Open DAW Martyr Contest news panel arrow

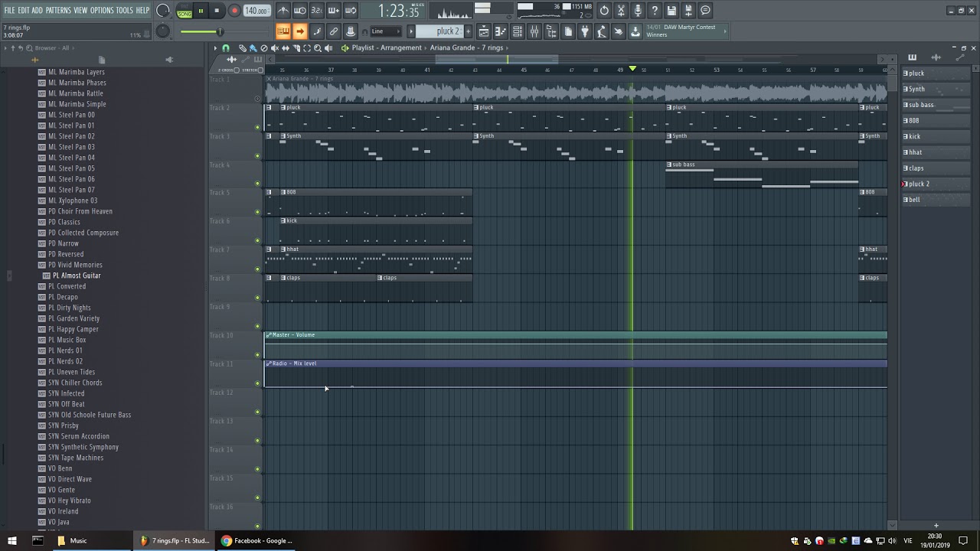click(x=725, y=31)
